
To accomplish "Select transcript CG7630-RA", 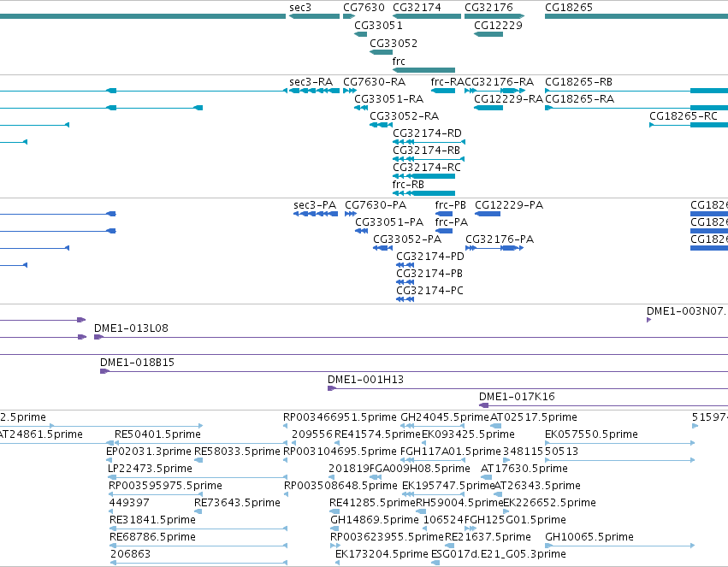I will point(350,91).
